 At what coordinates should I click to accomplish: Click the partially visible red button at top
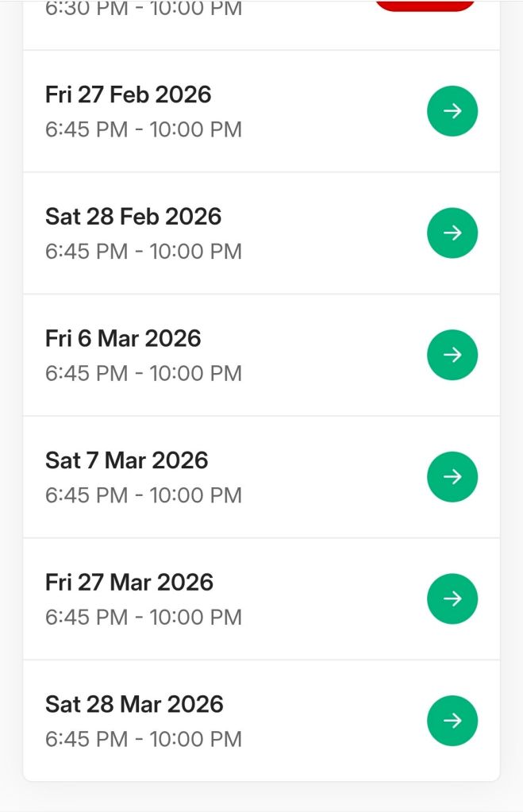[x=425, y=5]
